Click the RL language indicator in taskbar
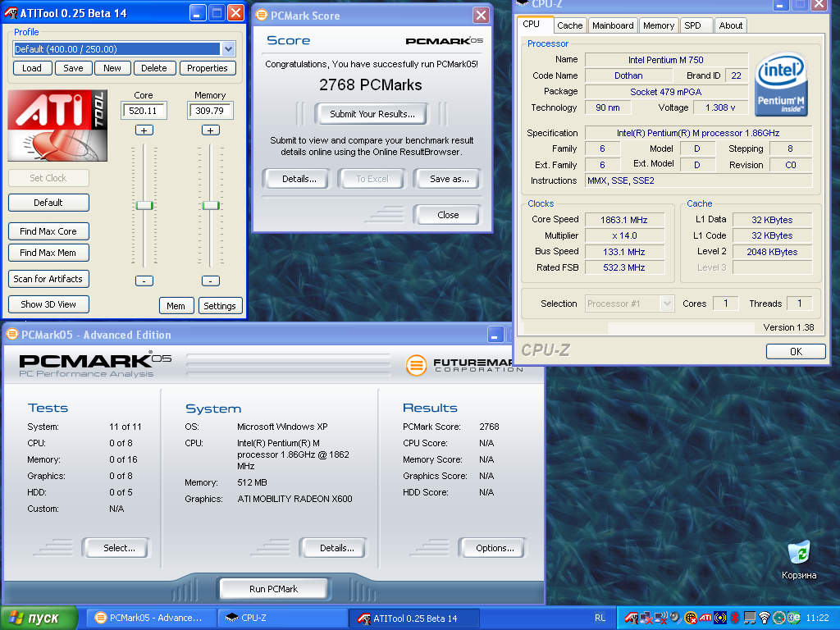The width and height of the screenshot is (840, 630). [600, 618]
